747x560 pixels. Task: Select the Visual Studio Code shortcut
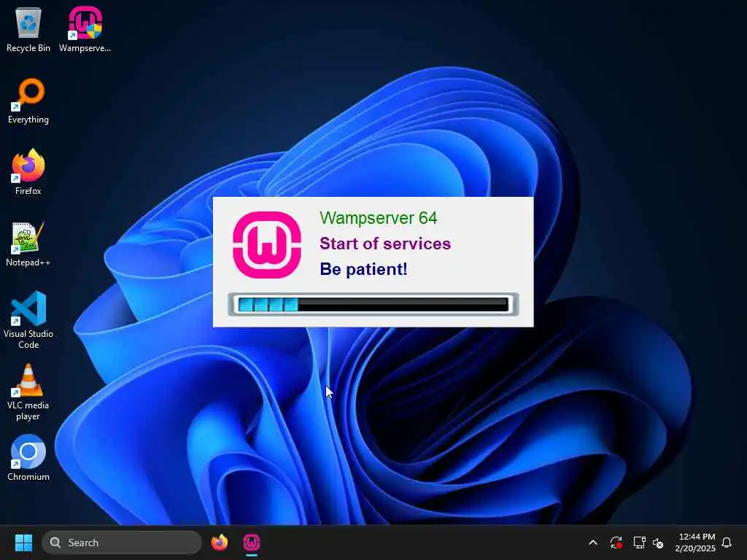pyautogui.click(x=28, y=320)
